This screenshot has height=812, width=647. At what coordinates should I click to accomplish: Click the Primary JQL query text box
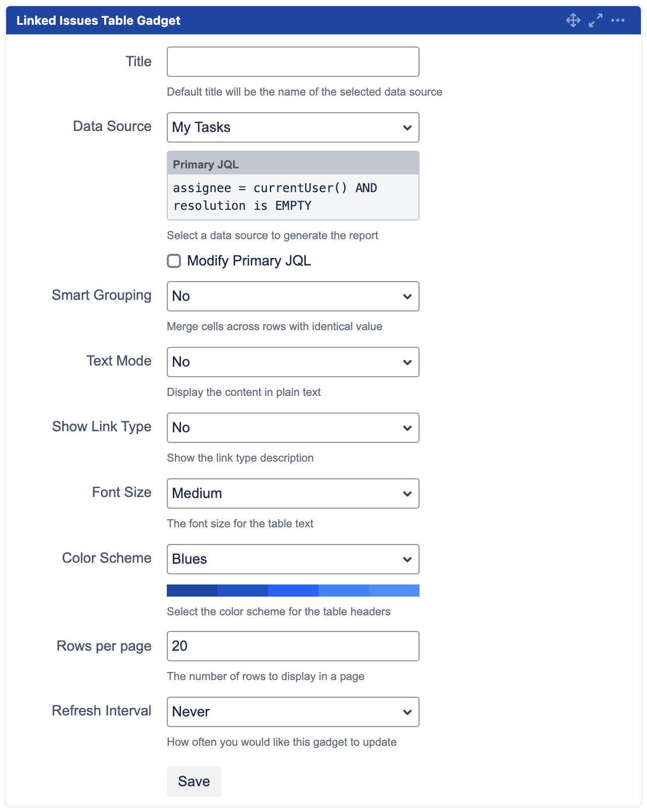tap(293, 197)
